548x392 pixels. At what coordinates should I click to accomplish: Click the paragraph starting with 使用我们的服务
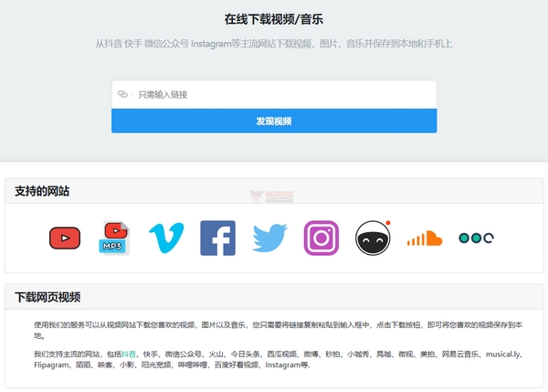click(279, 330)
